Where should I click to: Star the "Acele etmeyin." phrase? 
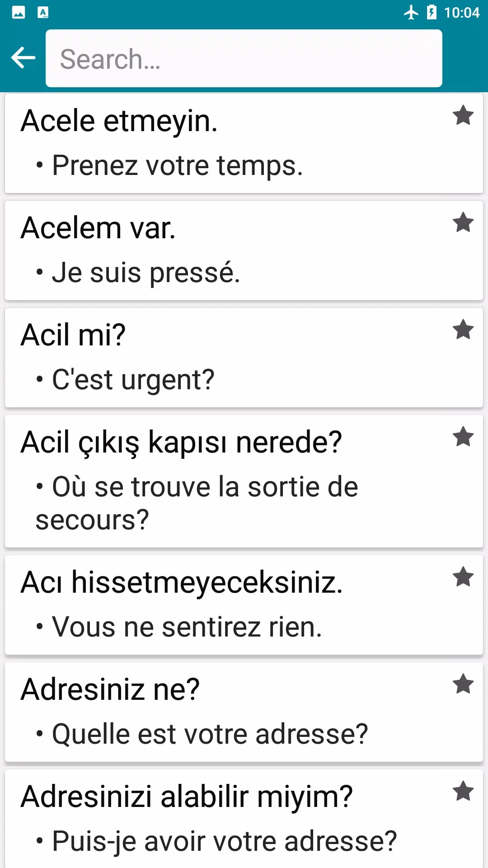pos(463,116)
